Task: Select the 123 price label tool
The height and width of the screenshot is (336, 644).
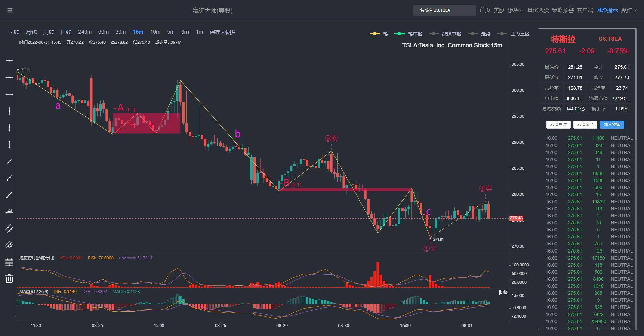Action: click(9, 212)
